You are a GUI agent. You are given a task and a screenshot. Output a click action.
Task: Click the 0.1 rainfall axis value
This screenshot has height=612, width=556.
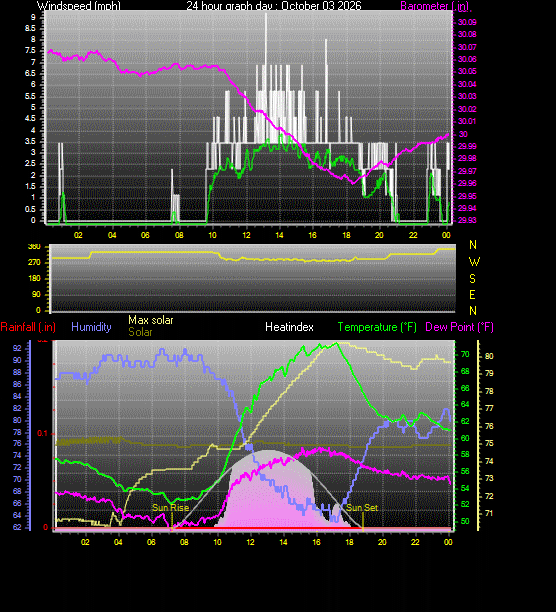coord(42,434)
